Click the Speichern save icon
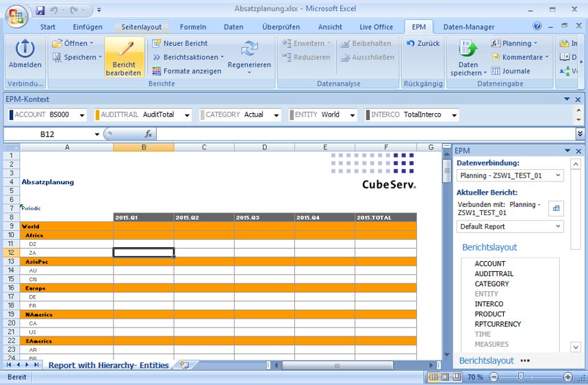Viewport: 588px width, 385px height. (x=57, y=57)
